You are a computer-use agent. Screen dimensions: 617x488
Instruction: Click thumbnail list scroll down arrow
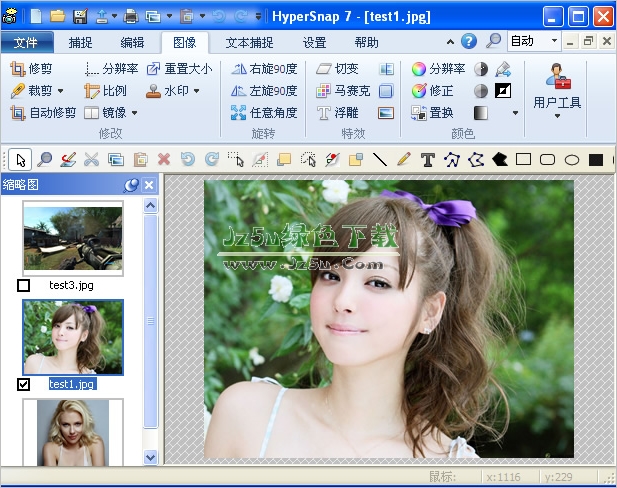pyautogui.click(x=150, y=457)
